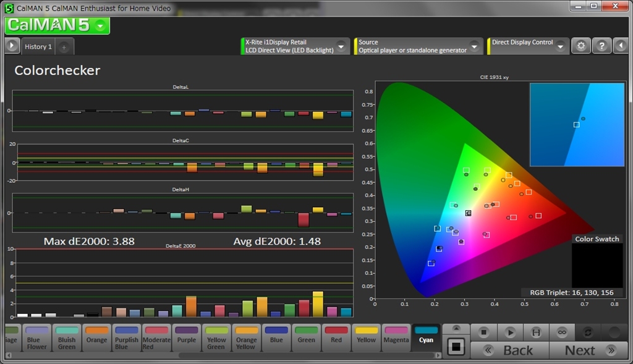Maximize the CalMAN window
The height and width of the screenshot is (364, 633).
(x=594, y=6)
